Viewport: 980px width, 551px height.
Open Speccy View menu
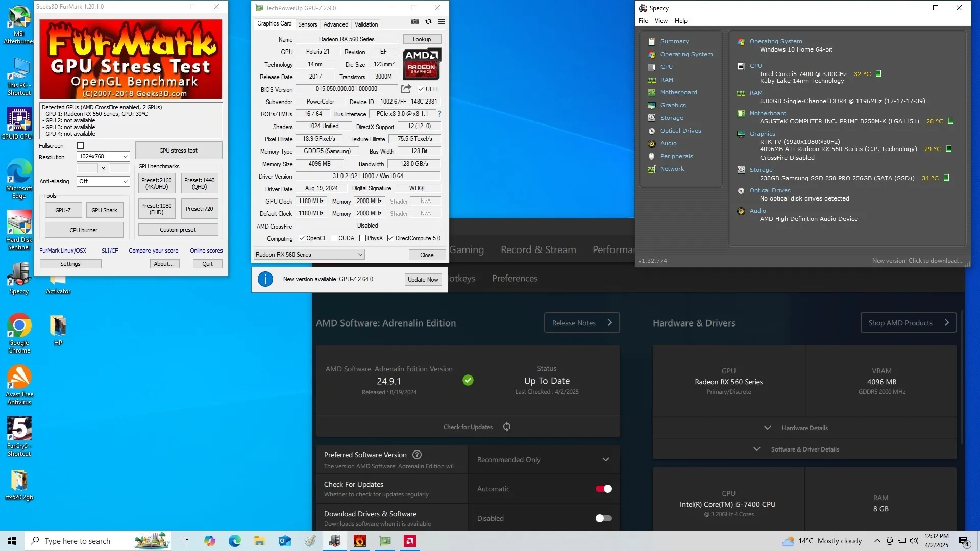pos(661,21)
